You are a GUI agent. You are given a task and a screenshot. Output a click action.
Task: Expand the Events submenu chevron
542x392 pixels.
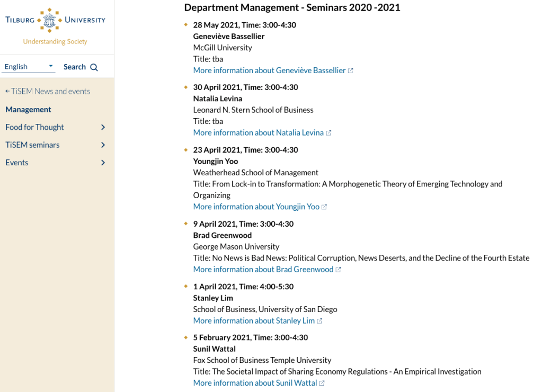click(x=103, y=163)
